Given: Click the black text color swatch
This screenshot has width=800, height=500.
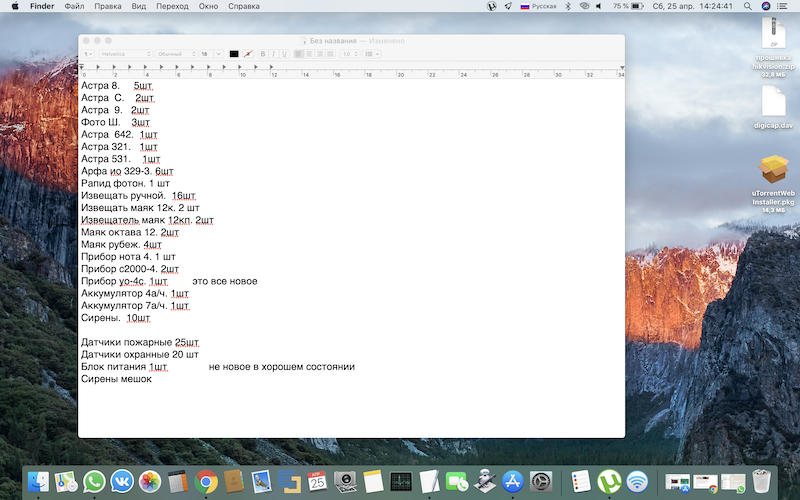Looking at the screenshot, I should point(234,53).
